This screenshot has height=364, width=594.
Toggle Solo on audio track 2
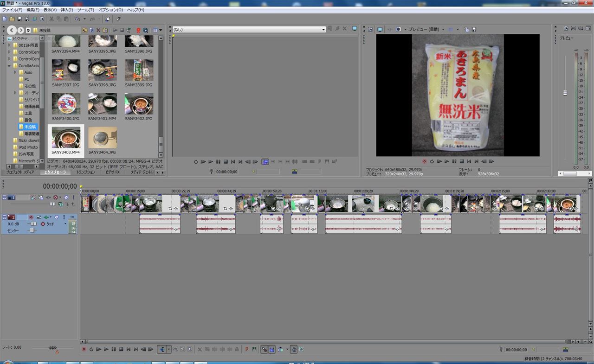[64, 217]
